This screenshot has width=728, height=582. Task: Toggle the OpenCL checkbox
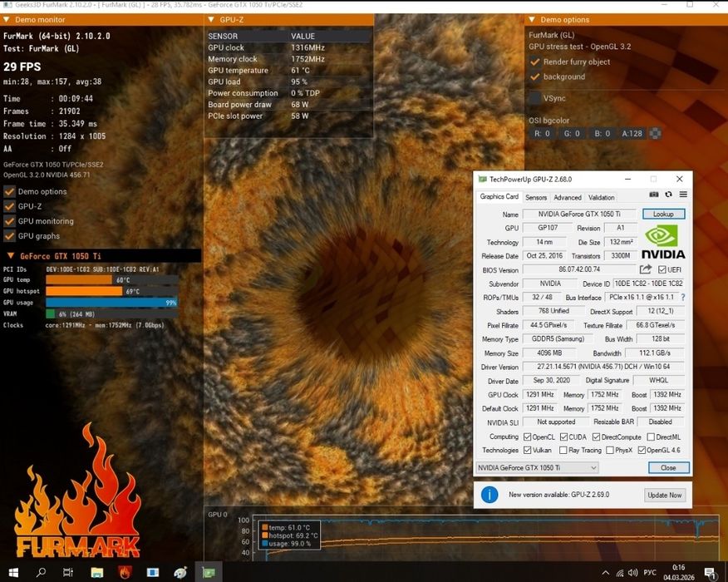point(527,437)
